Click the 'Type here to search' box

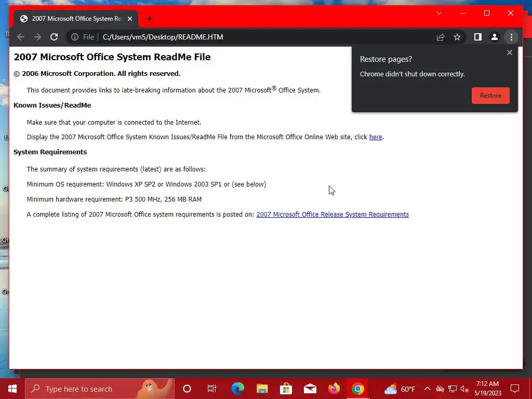(x=99, y=389)
